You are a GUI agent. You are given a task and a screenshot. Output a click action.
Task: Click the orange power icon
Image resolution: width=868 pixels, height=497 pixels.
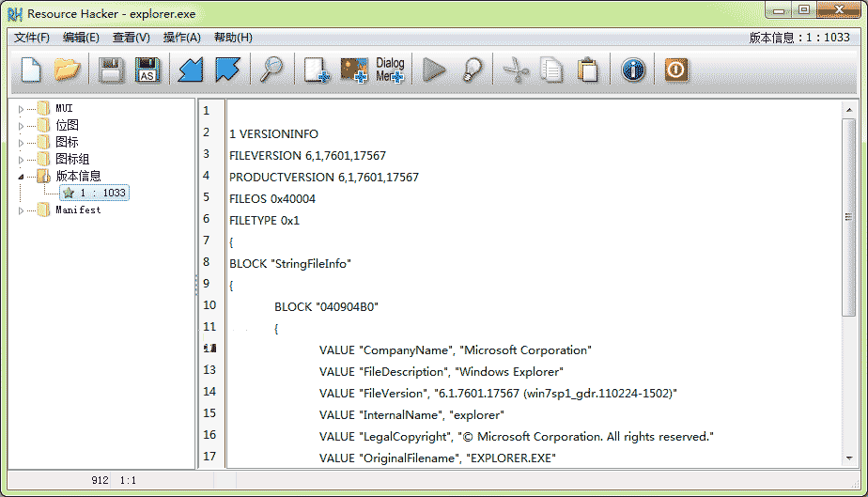(x=676, y=70)
